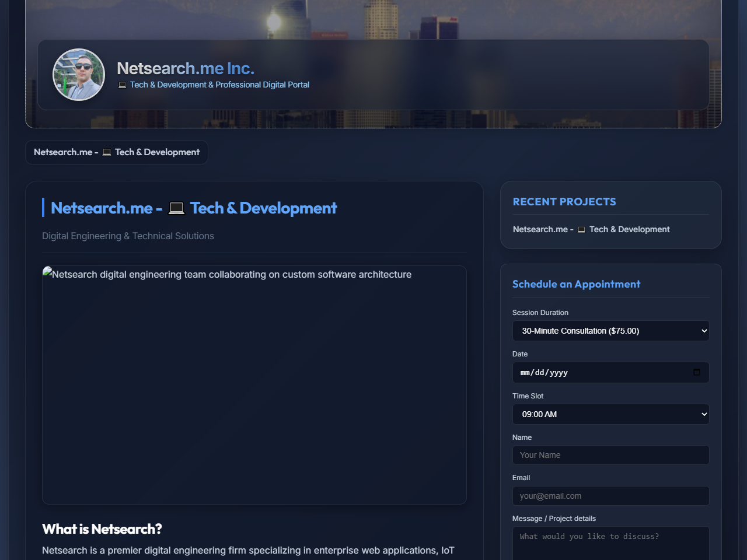Click the Your Name input field
The width and height of the screenshot is (747, 560).
click(x=611, y=455)
